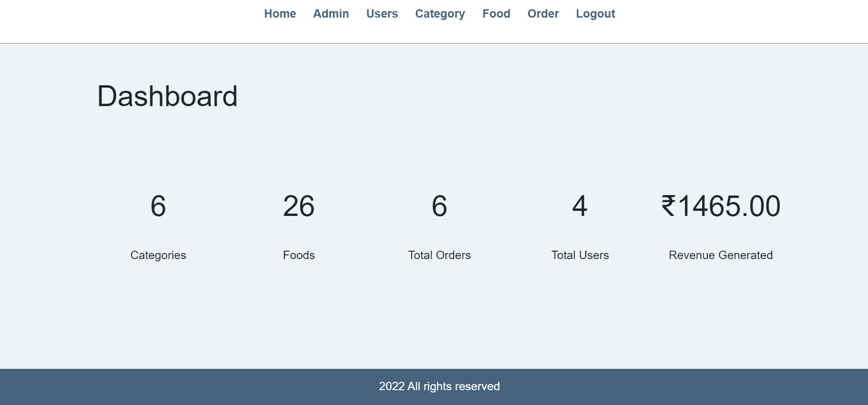This screenshot has width=868, height=405.
Task: Navigate to the Category page
Action: click(440, 14)
